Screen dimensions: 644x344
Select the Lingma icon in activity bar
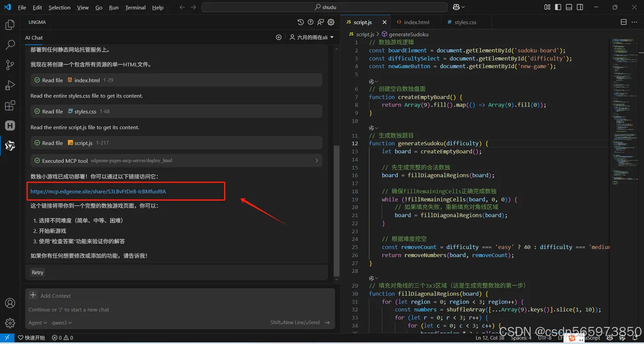[10, 146]
